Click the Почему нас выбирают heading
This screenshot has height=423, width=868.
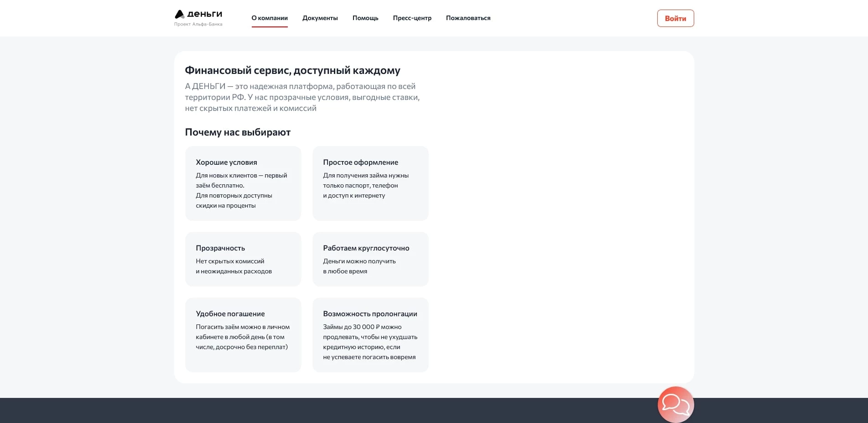237,132
